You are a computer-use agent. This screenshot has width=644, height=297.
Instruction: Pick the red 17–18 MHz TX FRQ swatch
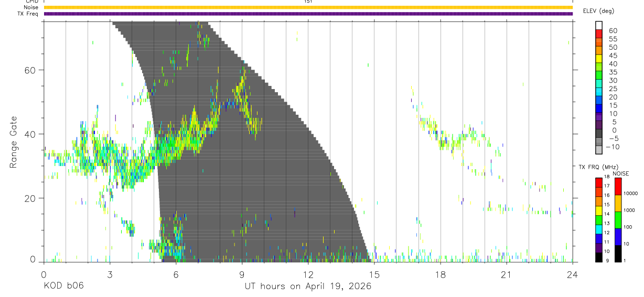599,182
